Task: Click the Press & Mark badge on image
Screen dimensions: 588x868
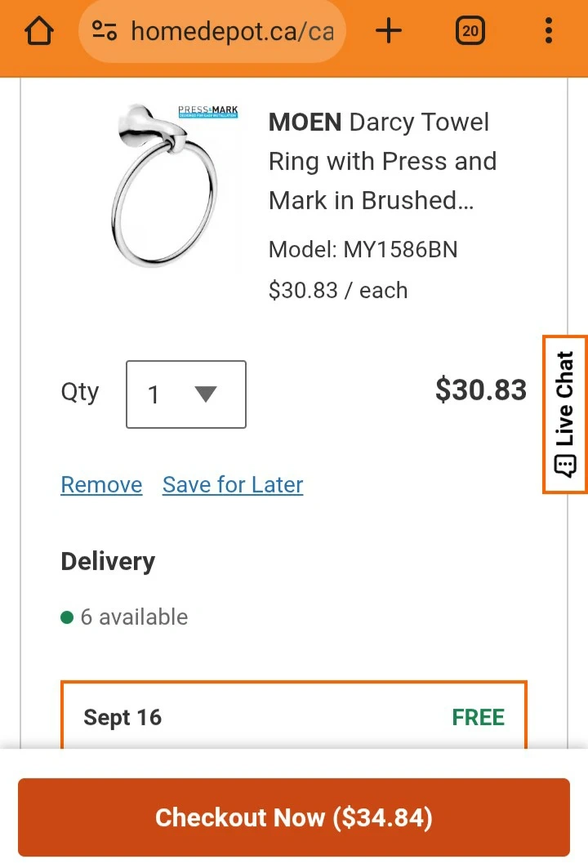Action: pyautogui.click(x=207, y=112)
